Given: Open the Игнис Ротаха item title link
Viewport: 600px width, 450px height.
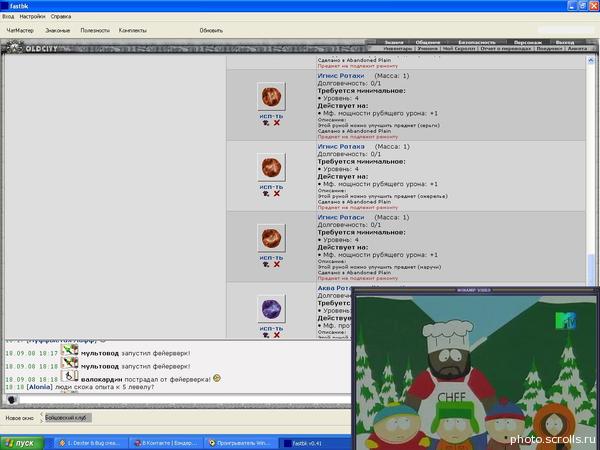Looking at the screenshot, I should point(341,147).
